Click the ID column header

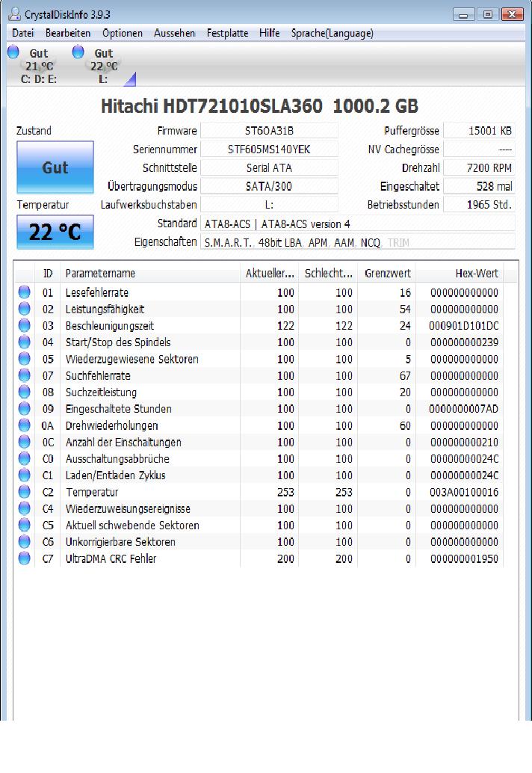(48, 273)
